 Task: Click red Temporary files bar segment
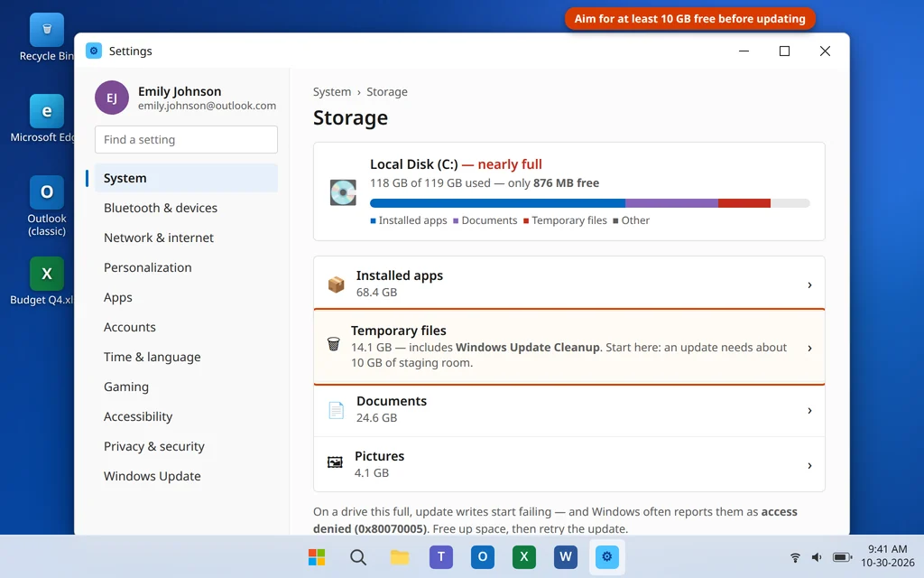(744, 203)
